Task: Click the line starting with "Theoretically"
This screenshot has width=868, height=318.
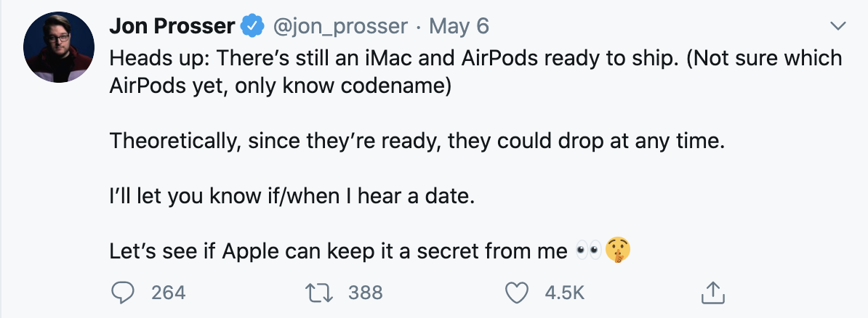Action: pos(417,141)
